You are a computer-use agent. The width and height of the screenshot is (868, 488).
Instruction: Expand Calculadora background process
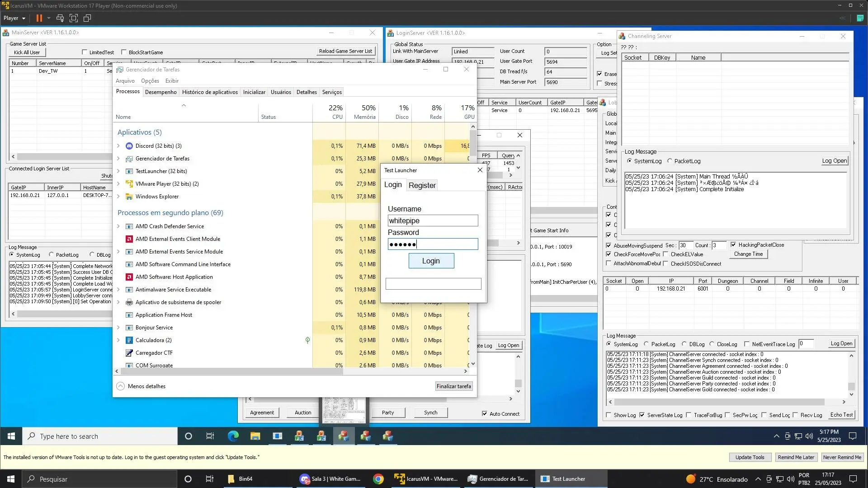pos(118,340)
